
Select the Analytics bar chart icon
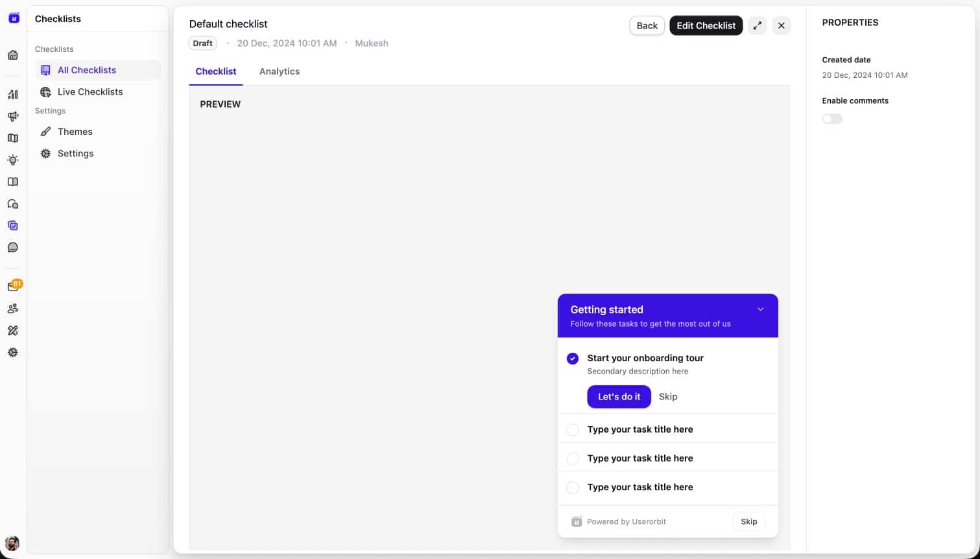pyautogui.click(x=13, y=94)
